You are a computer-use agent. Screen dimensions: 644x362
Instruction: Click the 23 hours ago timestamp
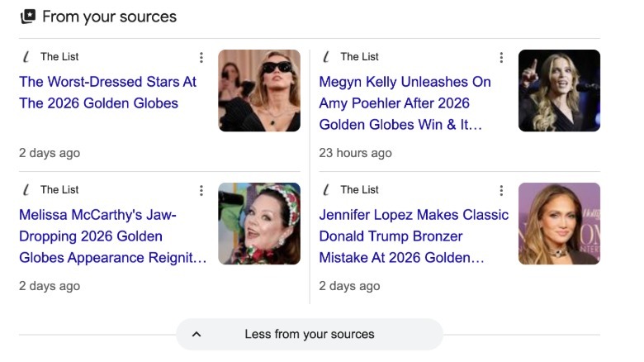point(355,153)
